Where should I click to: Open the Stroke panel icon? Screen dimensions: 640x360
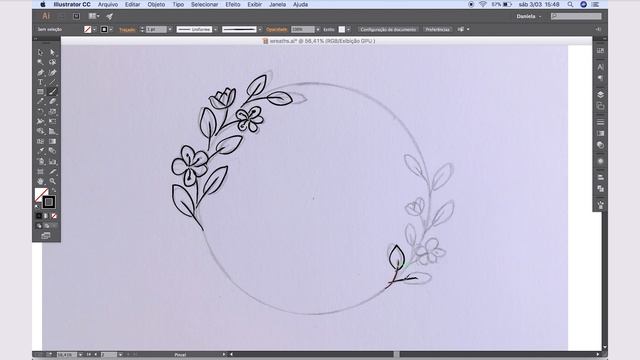(x=600, y=122)
